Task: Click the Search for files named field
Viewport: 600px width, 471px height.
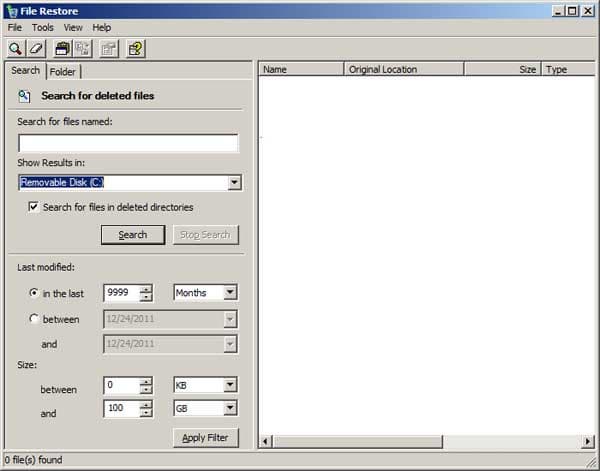Action: pyautogui.click(x=128, y=143)
